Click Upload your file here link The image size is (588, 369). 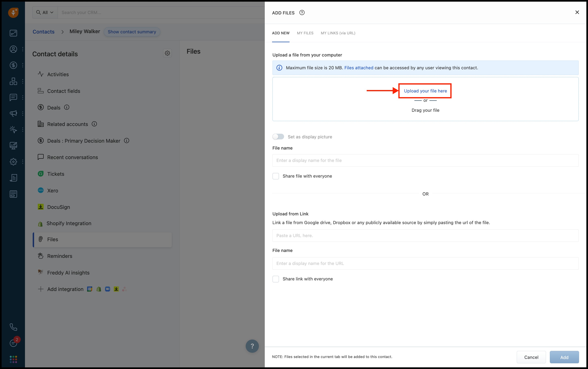[425, 91]
